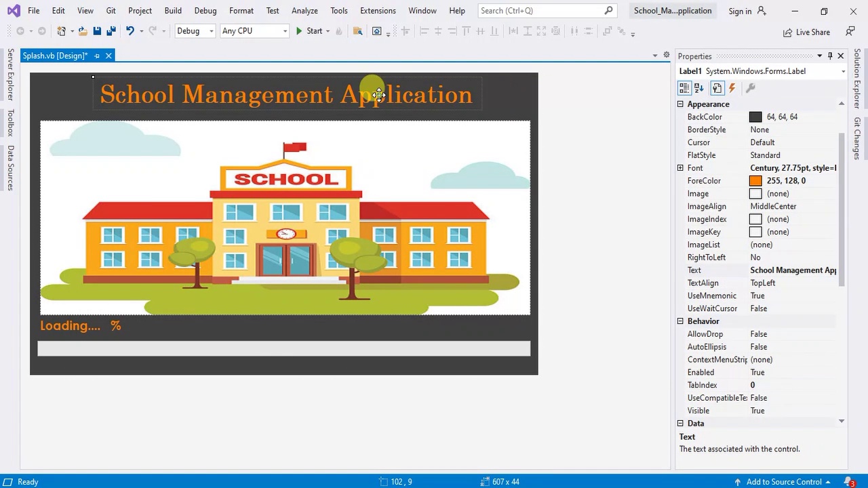Expand the Font property
The width and height of the screenshot is (868, 488).
point(680,168)
